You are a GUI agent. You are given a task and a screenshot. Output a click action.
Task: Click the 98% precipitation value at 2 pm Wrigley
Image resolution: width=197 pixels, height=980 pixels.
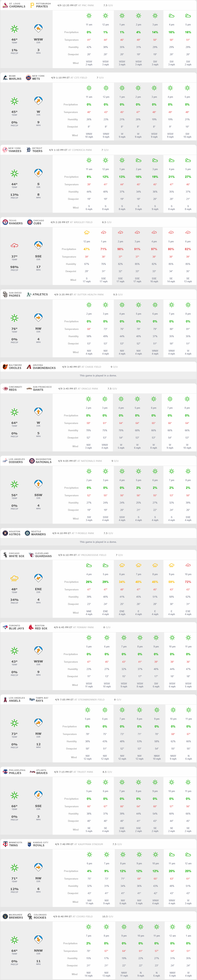coord(120,249)
